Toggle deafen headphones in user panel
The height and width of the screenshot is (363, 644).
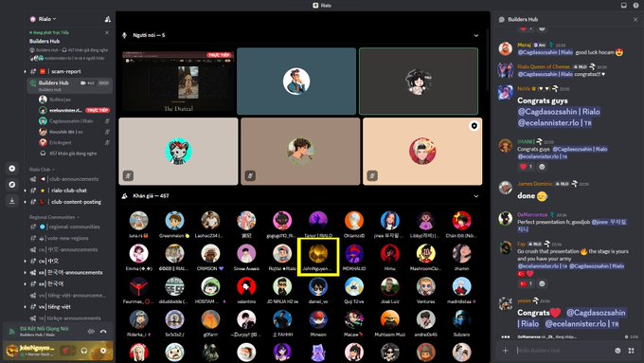click(84, 351)
